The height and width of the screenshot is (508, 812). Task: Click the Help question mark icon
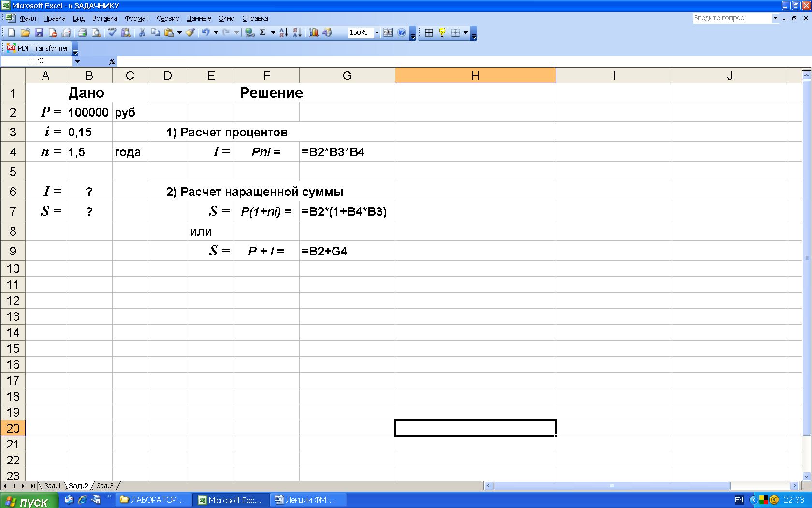(x=402, y=32)
